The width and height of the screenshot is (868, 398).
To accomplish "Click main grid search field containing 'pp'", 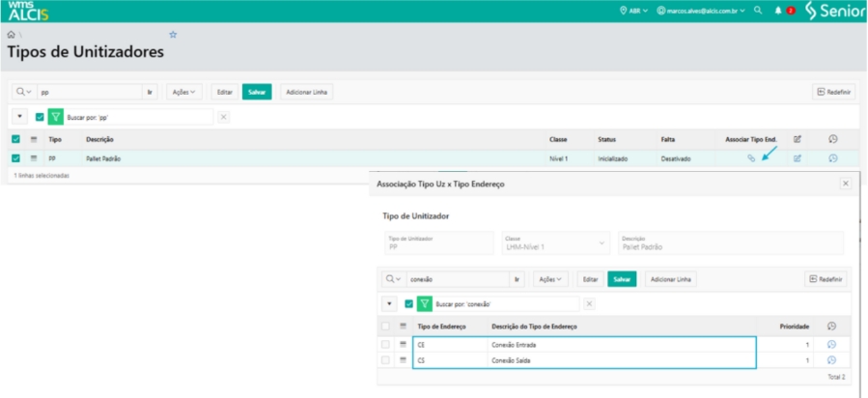I will 89,92.
